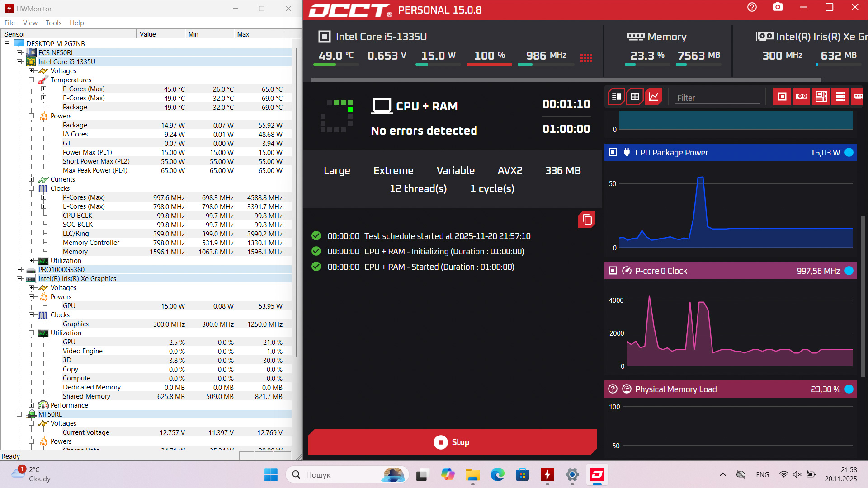Select the Current Voltage row
This screenshot has width=868, height=488.
[176, 432]
